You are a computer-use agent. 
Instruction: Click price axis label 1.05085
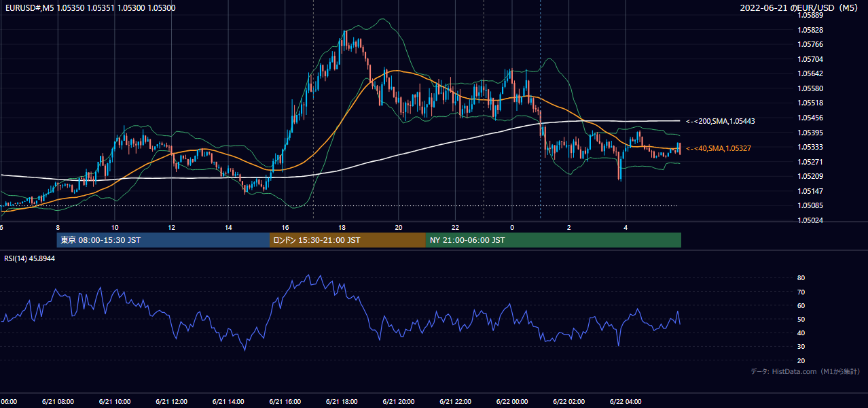click(810, 205)
